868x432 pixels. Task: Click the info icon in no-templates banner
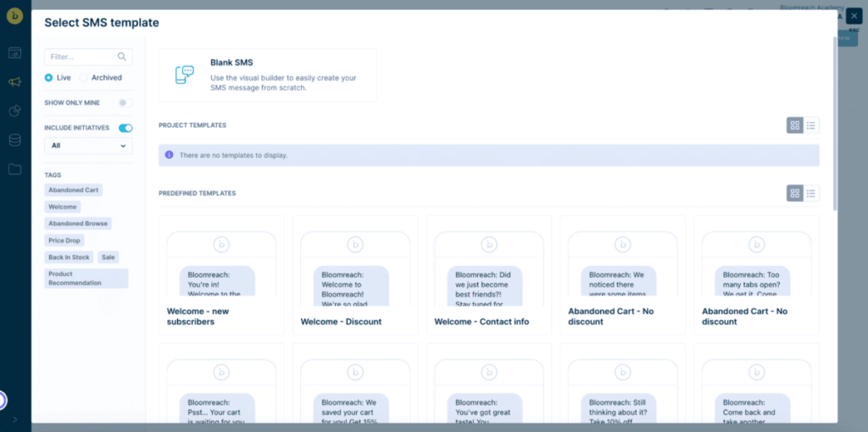click(169, 155)
